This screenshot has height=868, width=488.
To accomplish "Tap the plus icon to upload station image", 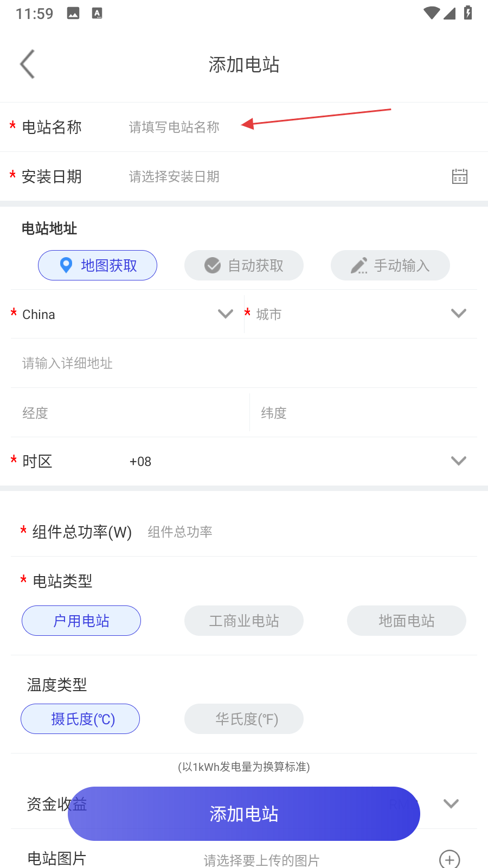I will point(449,859).
